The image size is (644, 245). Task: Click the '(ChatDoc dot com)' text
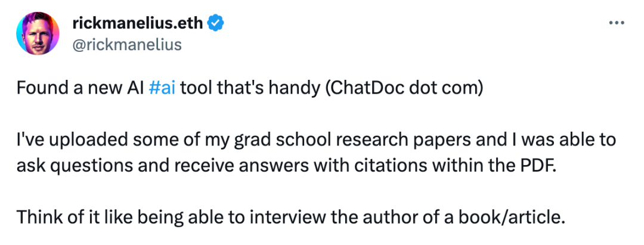(x=403, y=89)
